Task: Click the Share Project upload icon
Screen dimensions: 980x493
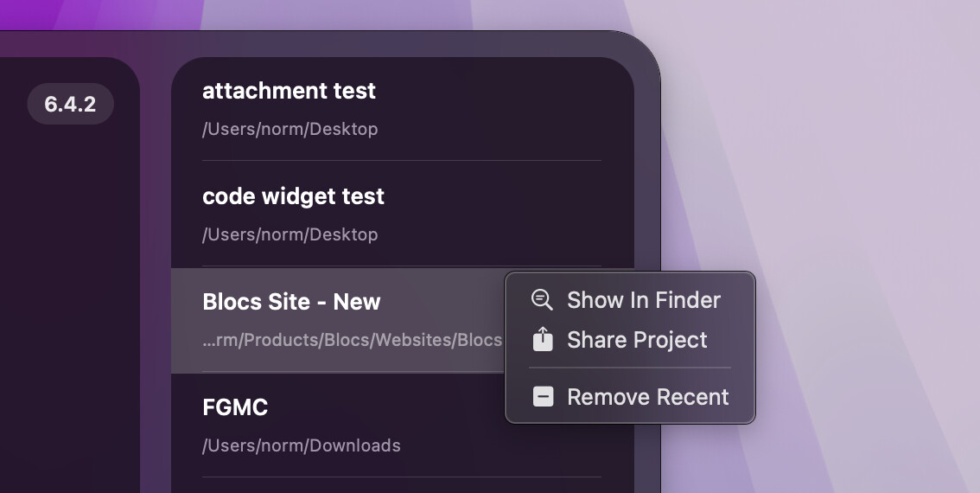Action: (542, 339)
